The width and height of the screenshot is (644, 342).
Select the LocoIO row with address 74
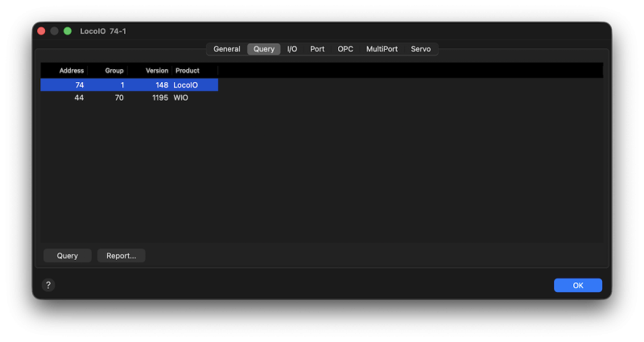click(129, 84)
